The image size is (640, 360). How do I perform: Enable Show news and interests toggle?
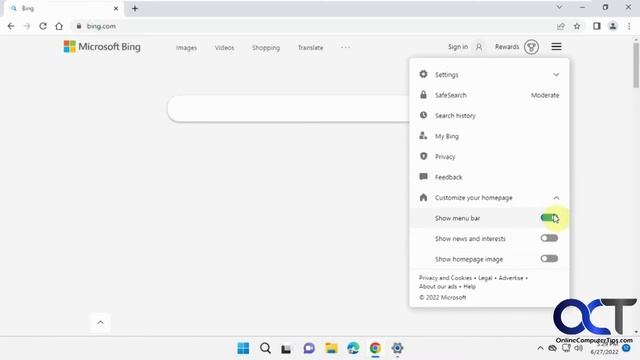pyautogui.click(x=549, y=238)
